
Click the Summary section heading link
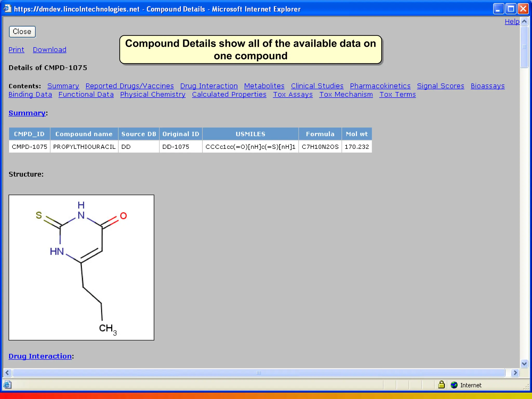(x=27, y=113)
